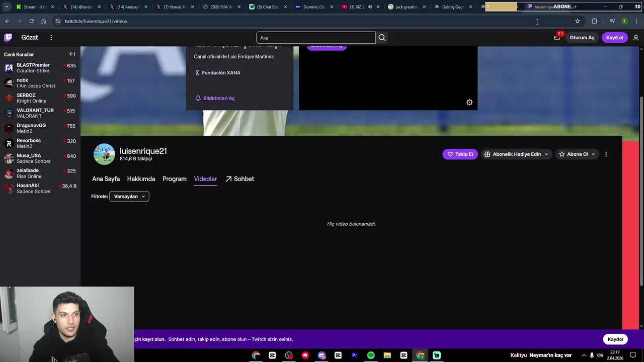Open video player settings gear
The image size is (644, 362).
pyautogui.click(x=469, y=102)
